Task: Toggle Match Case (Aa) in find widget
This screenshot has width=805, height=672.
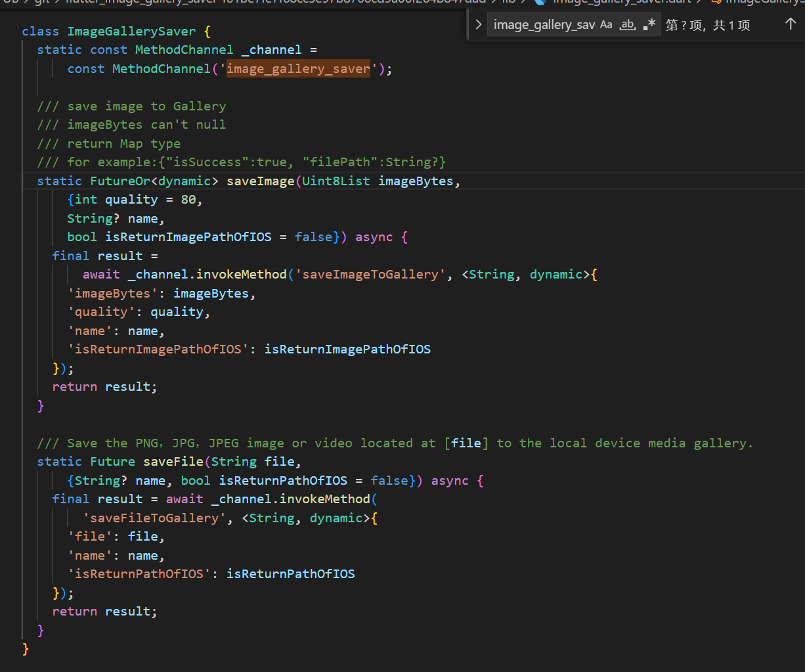Action: (606, 25)
